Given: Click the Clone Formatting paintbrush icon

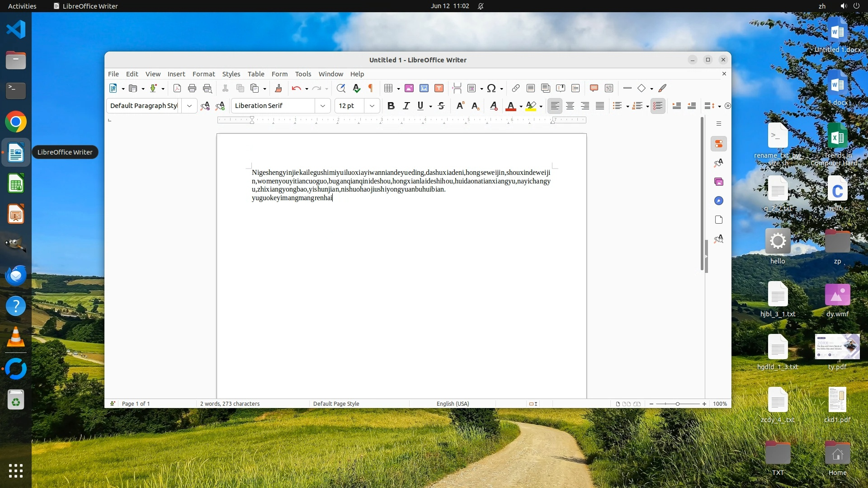Looking at the screenshot, I should [278, 88].
